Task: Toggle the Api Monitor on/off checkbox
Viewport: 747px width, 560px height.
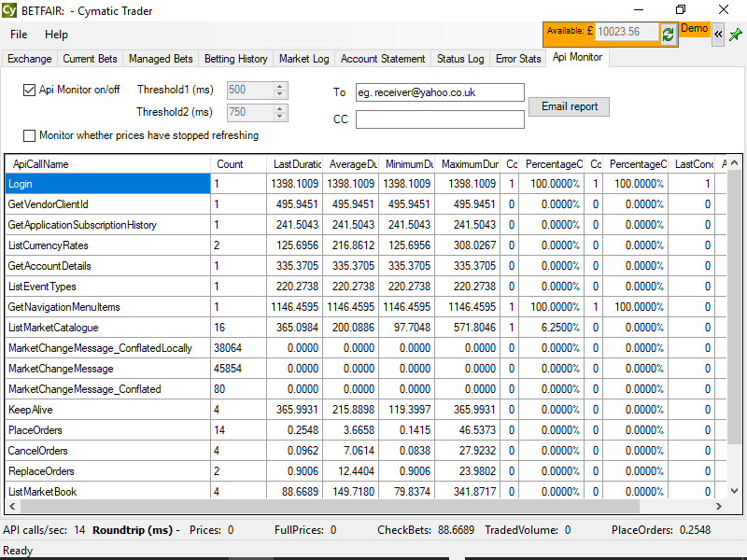Action: [x=29, y=90]
